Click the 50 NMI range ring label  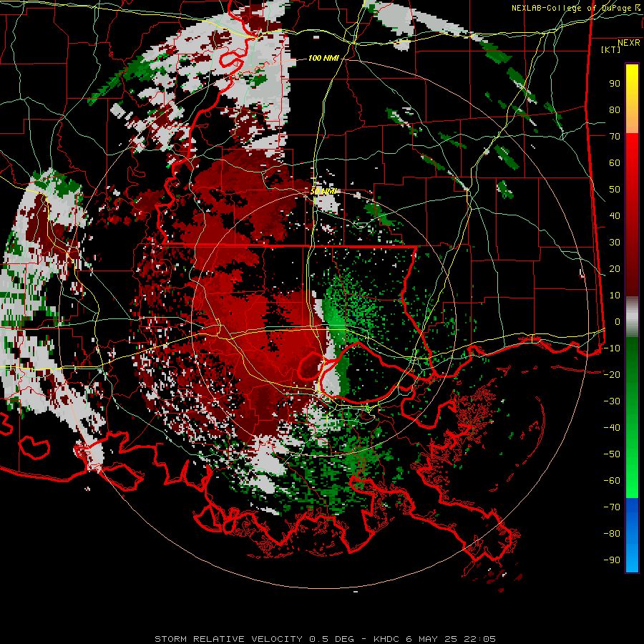[x=323, y=191]
